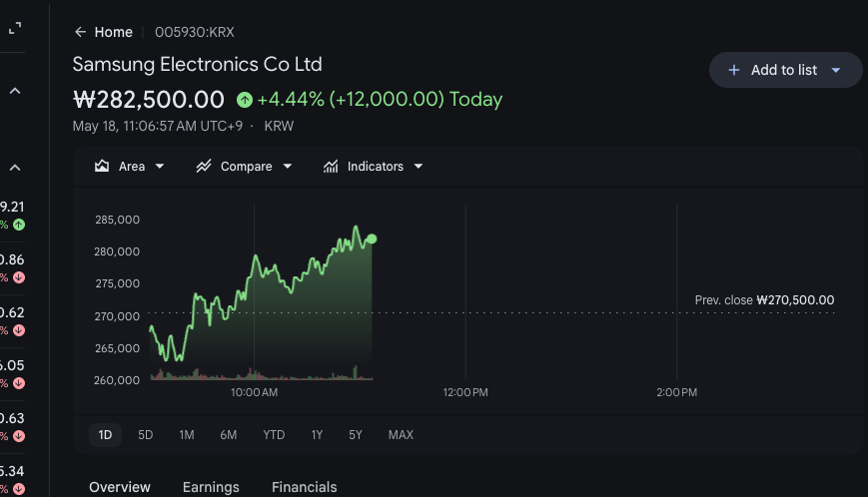
Task: Switch to the Financials tab
Action: click(304, 487)
